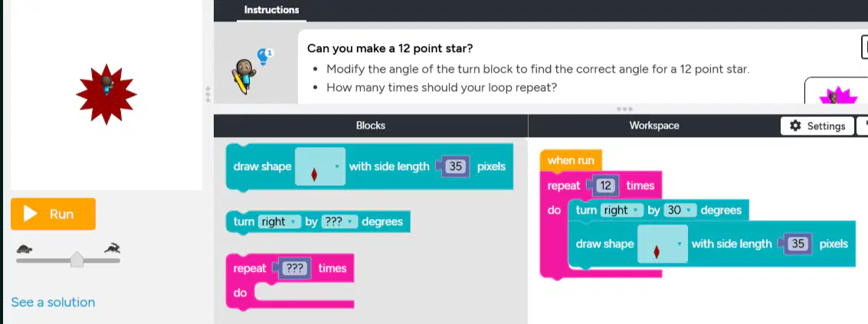Viewport: 868px width, 324px height.
Task: Open the ??? degrees dropdown in Blocks toolbox
Action: coord(339,222)
